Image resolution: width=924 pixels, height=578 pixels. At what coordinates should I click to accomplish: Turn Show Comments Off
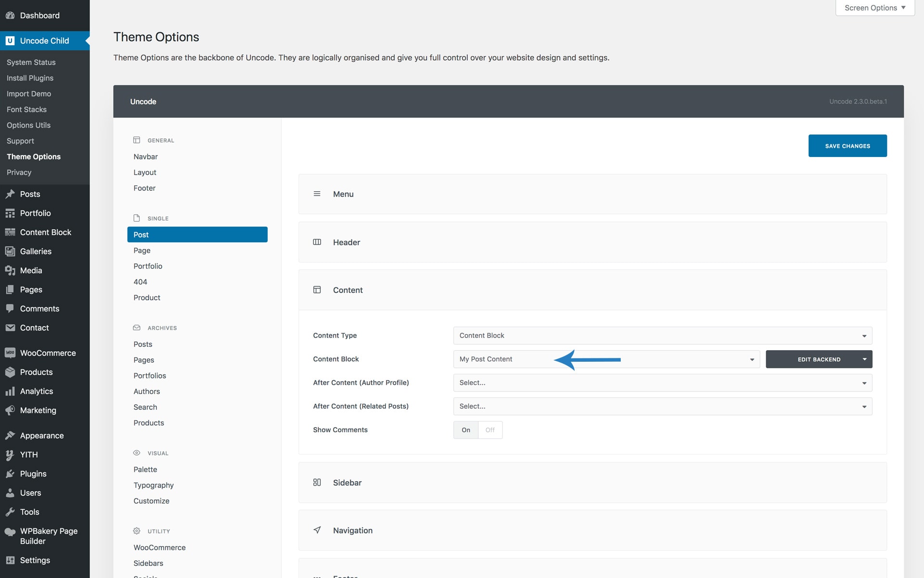pyautogui.click(x=490, y=430)
